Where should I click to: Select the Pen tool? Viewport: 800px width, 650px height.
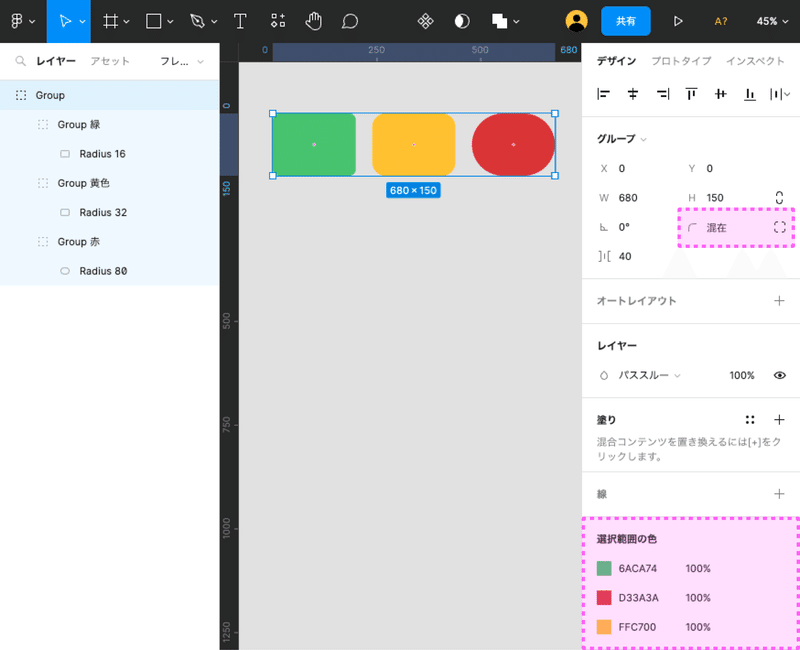[197, 21]
